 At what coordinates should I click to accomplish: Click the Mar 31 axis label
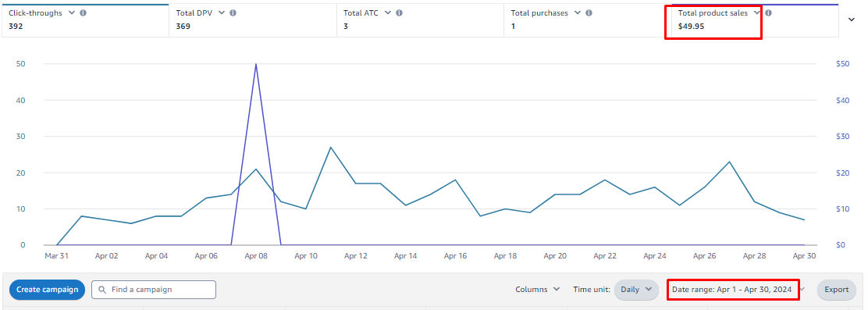click(x=56, y=256)
